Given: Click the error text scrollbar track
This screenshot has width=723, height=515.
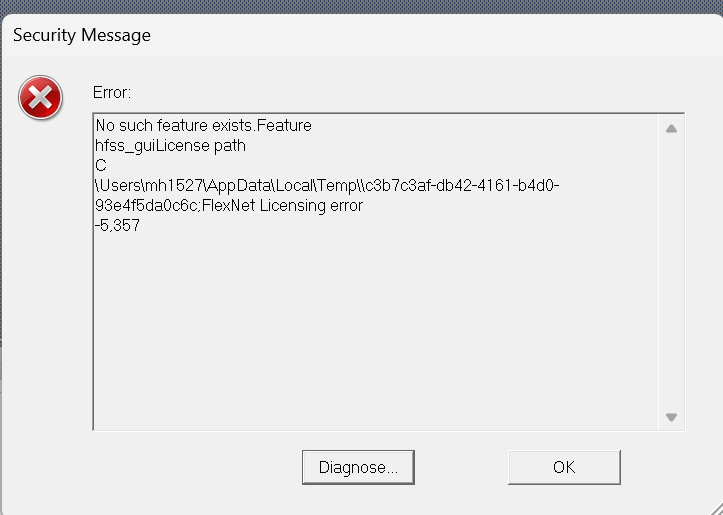Looking at the screenshot, I should 671,273.
